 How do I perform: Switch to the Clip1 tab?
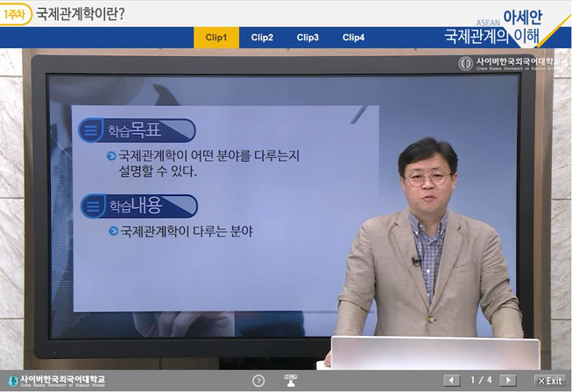(216, 38)
